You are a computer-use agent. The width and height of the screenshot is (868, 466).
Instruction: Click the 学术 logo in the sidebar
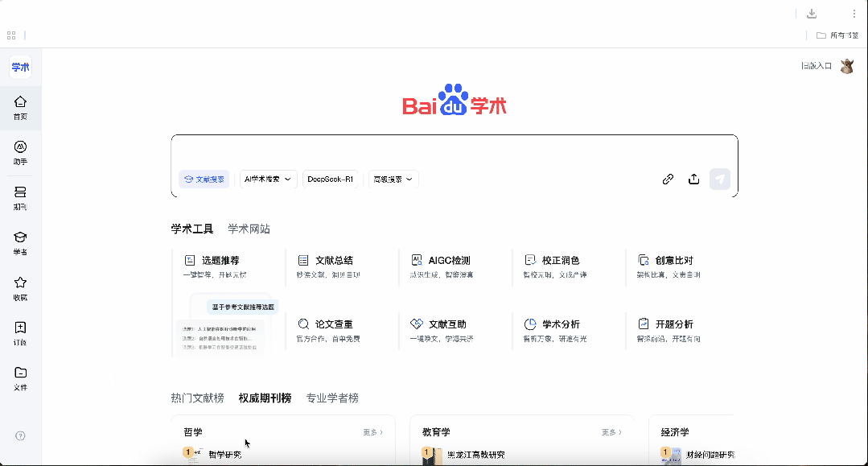pos(20,67)
